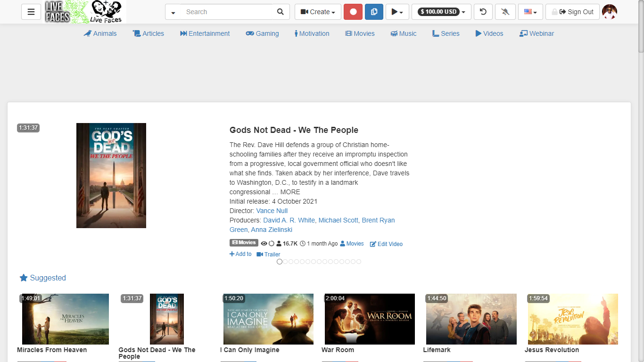Open the Series category
This screenshot has width=644, height=362.
446,33
